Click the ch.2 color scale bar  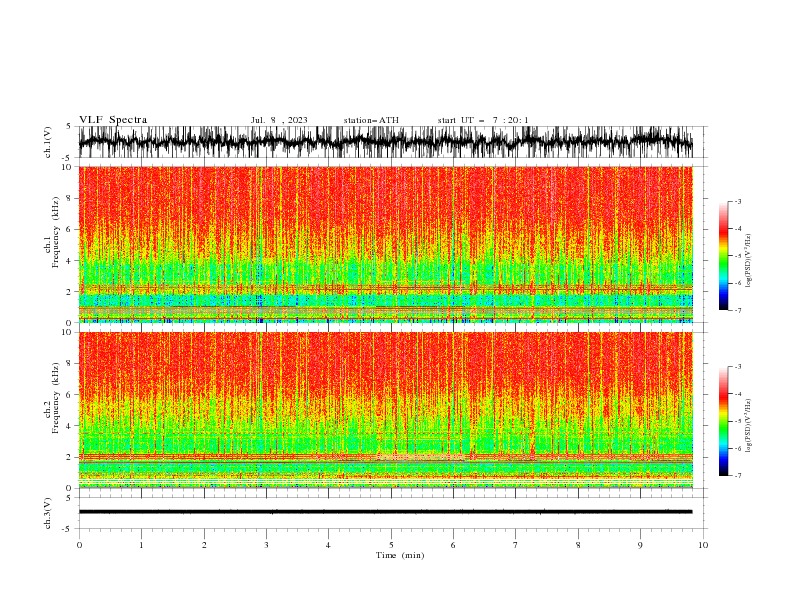[723, 421]
